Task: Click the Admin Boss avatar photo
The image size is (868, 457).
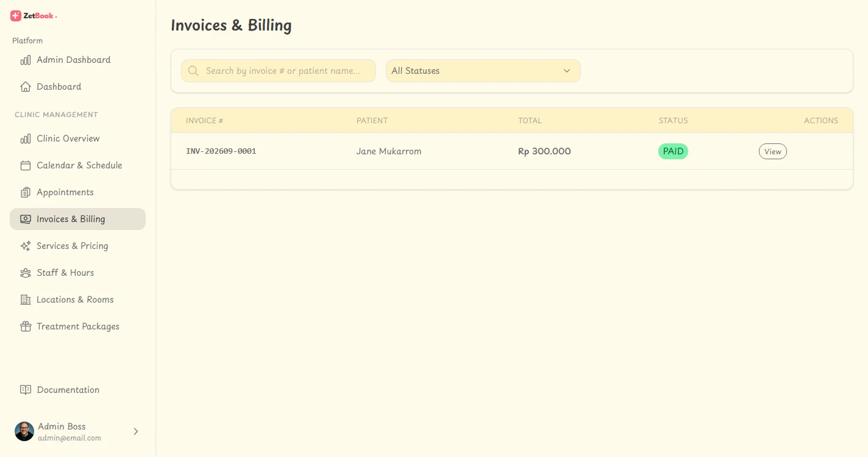Action: 24,431
